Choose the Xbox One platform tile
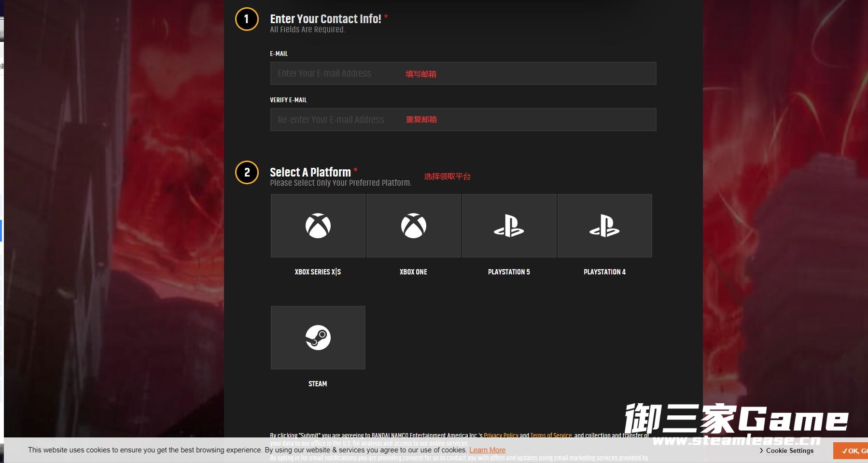Screen dimensions: 868x463 coord(413,226)
